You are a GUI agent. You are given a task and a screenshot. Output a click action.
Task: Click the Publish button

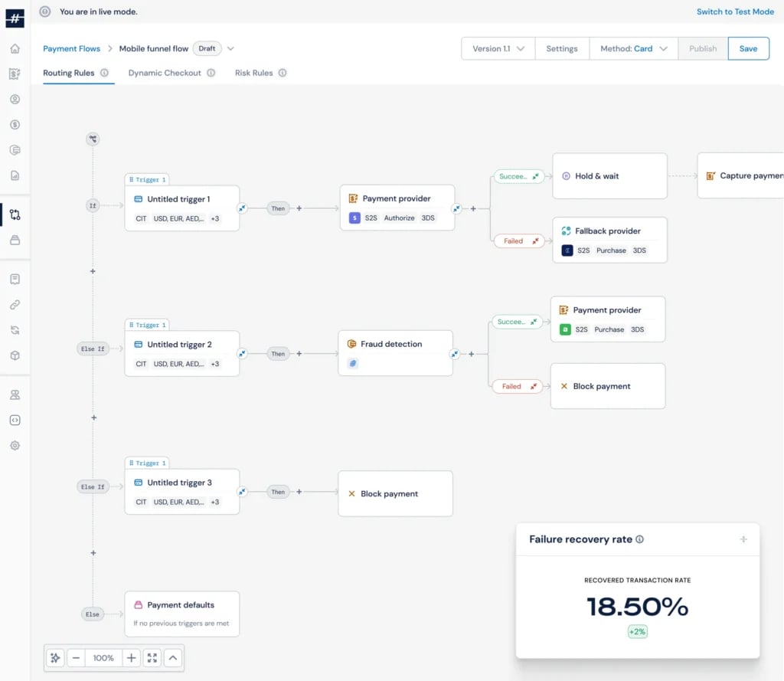pos(702,47)
